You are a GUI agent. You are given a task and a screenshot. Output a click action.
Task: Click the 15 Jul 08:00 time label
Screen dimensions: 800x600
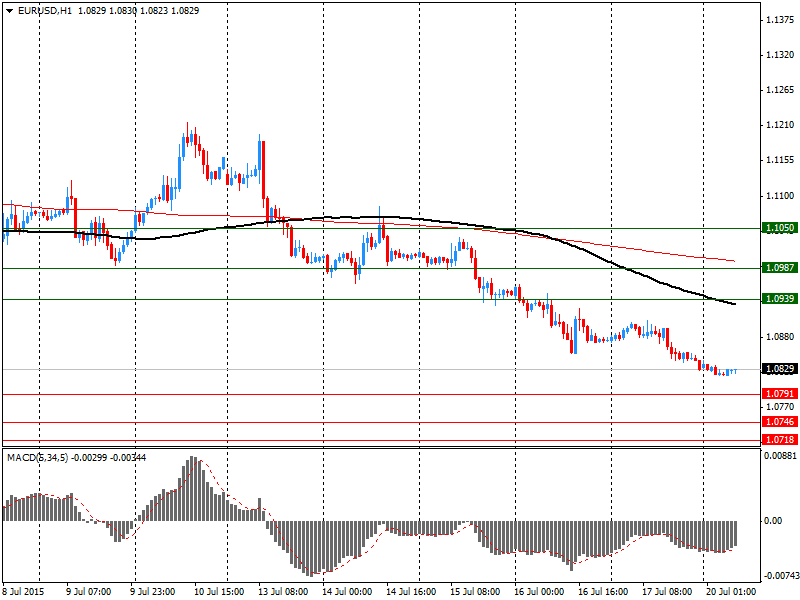(x=474, y=592)
